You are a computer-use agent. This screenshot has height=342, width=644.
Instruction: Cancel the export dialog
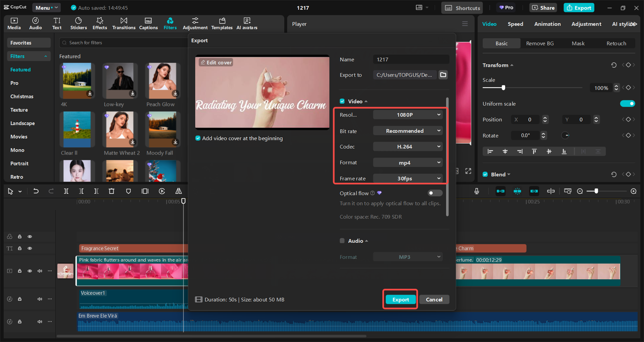[x=434, y=299]
